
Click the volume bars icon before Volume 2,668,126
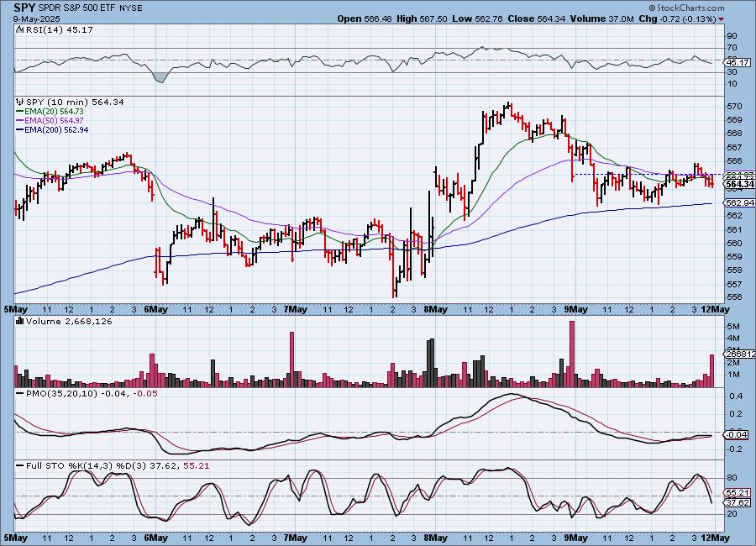point(20,321)
